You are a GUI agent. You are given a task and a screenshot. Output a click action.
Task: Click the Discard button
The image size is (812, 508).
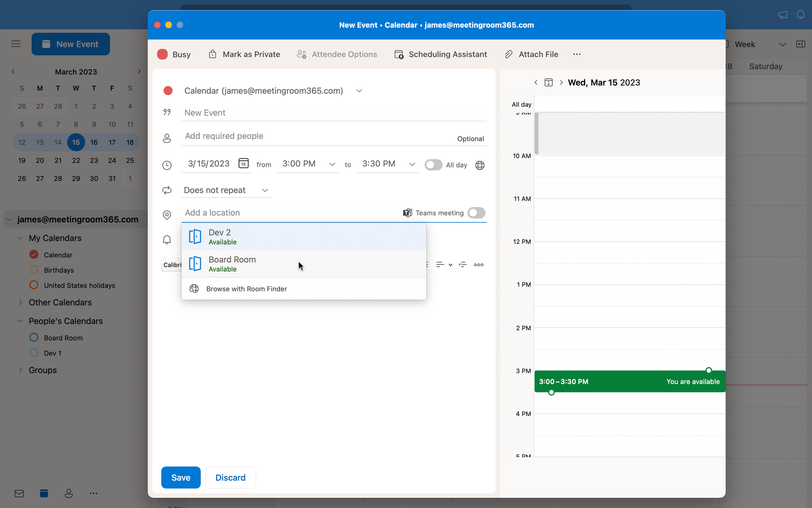[230, 478]
